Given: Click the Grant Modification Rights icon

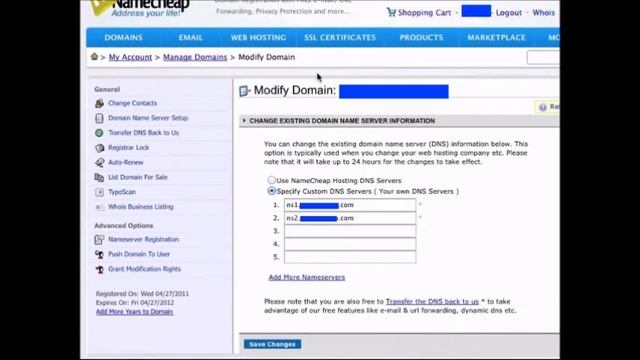Looking at the screenshot, I should click(99, 269).
